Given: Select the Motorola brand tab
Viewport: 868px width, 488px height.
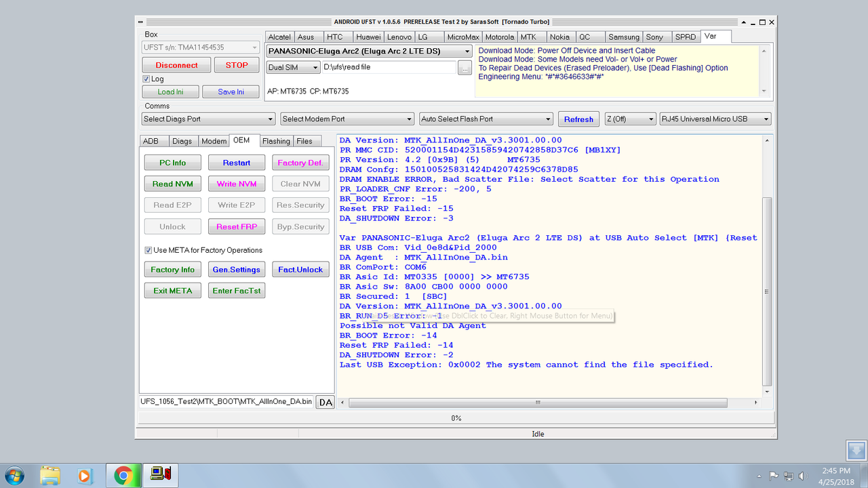Looking at the screenshot, I should click(499, 37).
